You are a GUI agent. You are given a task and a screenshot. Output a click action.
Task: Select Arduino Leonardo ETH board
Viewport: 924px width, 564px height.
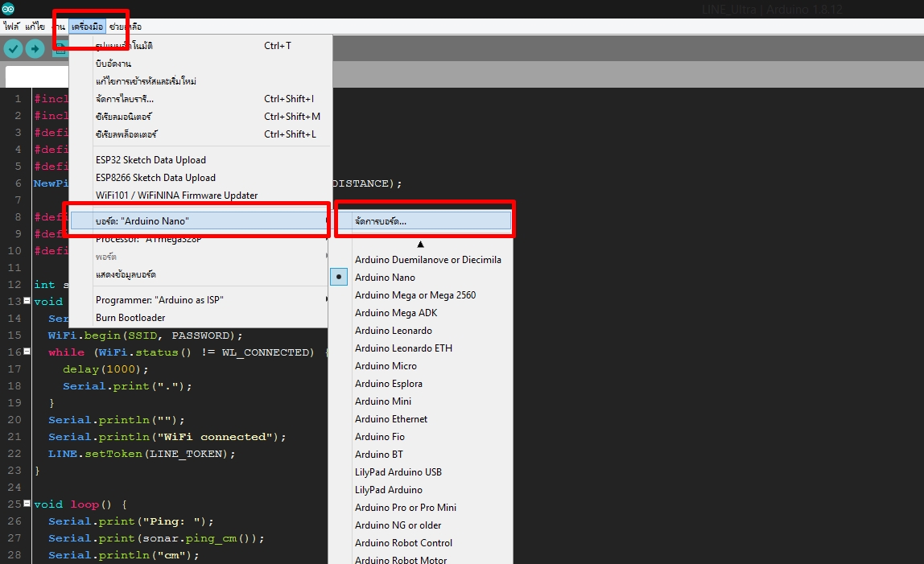point(403,348)
